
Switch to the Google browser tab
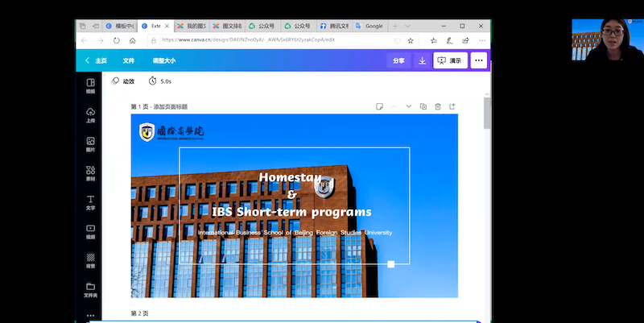coord(370,26)
